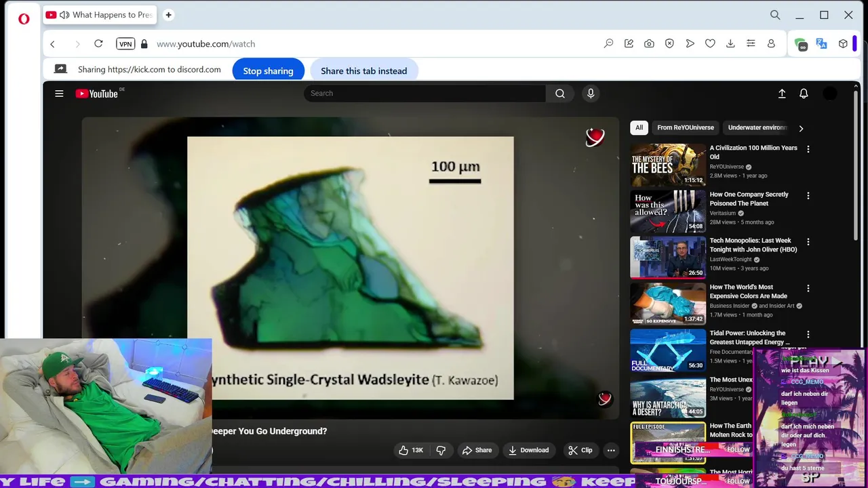868x488 pixels.
Task: Click the channel watermark at video bottom corner
Action: [604, 399]
